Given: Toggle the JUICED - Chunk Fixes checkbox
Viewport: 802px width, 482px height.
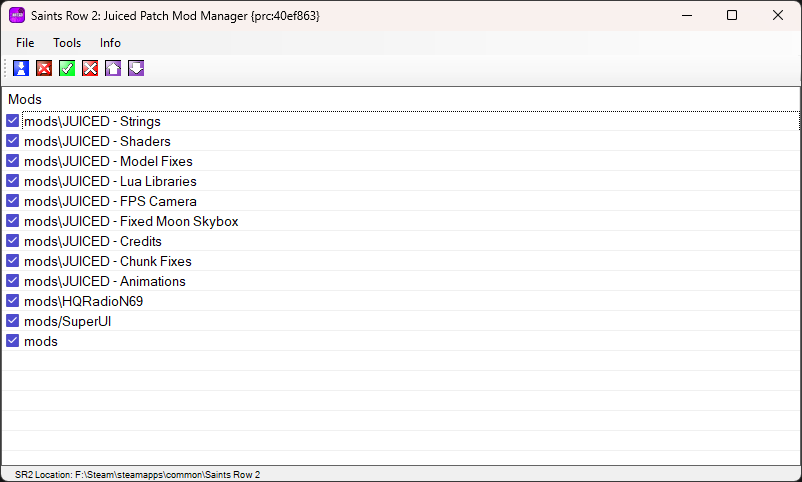Looking at the screenshot, I should (x=13, y=260).
